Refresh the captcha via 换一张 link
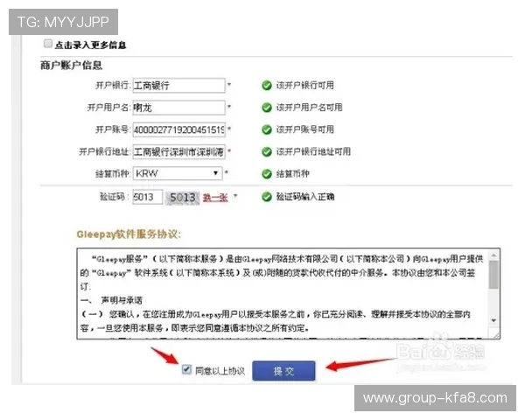The height and width of the screenshot is (420, 525). (x=215, y=197)
